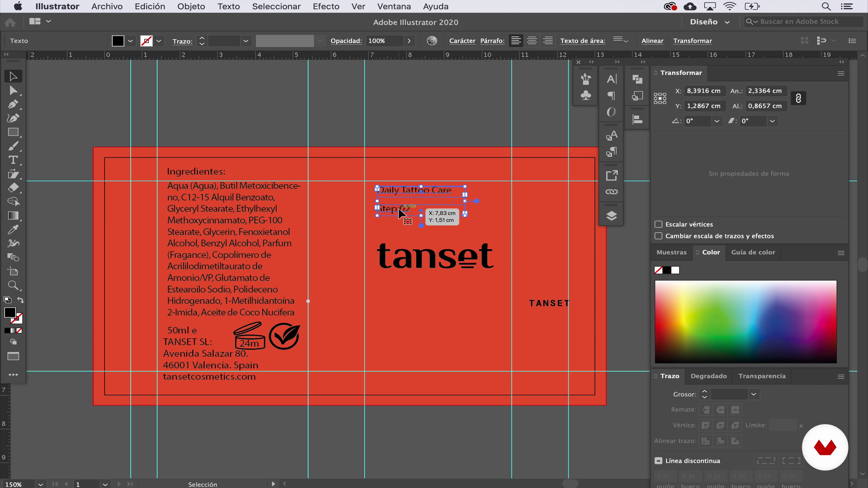The width and height of the screenshot is (868, 488).
Task: Click the X position input field
Action: tap(705, 91)
